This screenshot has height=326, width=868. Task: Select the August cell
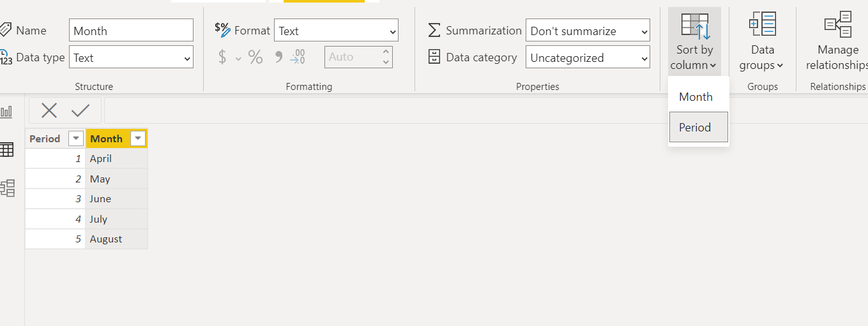[x=116, y=239]
